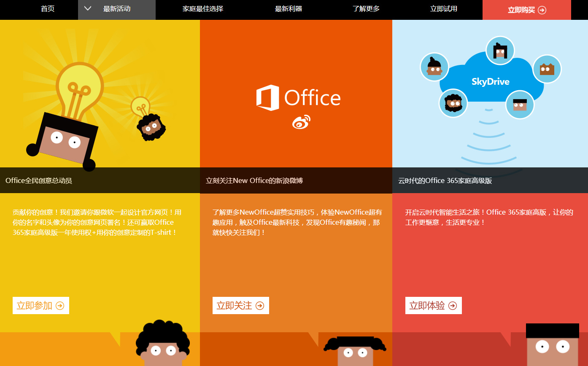The height and width of the screenshot is (366, 588).
Task: Click the arrow icon in 立即购买
Action: [542, 10]
